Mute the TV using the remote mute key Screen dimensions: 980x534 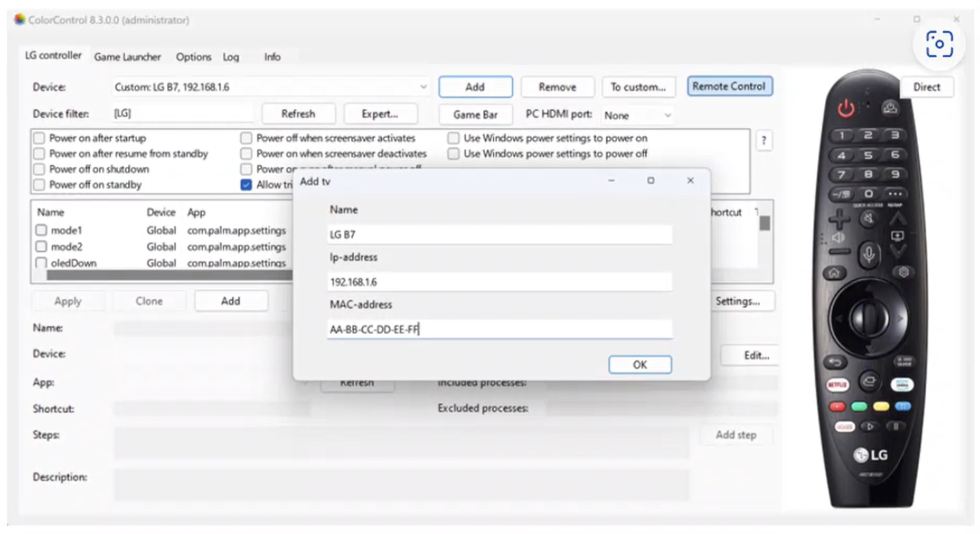868,218
